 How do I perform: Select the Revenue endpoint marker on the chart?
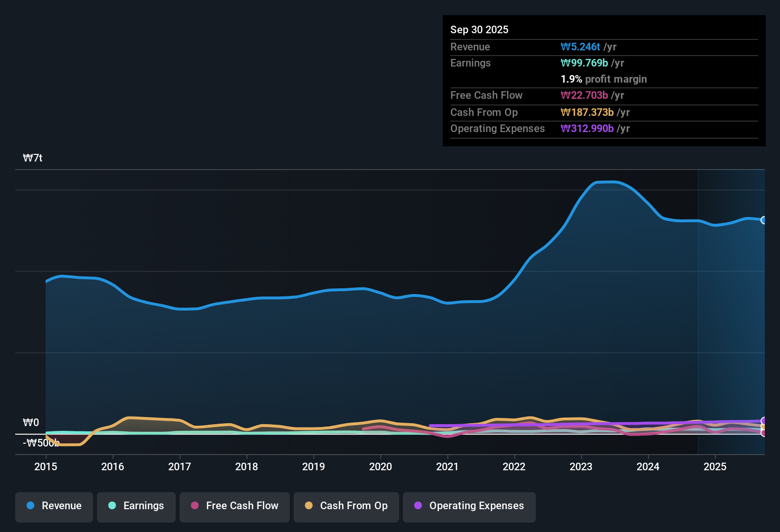click(x=764, y=220)
